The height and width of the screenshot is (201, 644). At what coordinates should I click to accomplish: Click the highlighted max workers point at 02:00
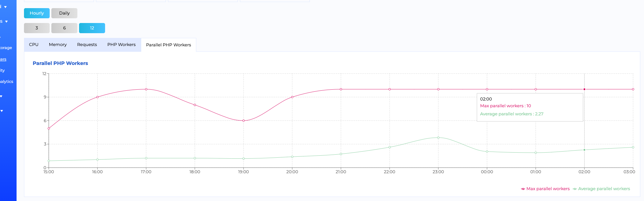584,89
